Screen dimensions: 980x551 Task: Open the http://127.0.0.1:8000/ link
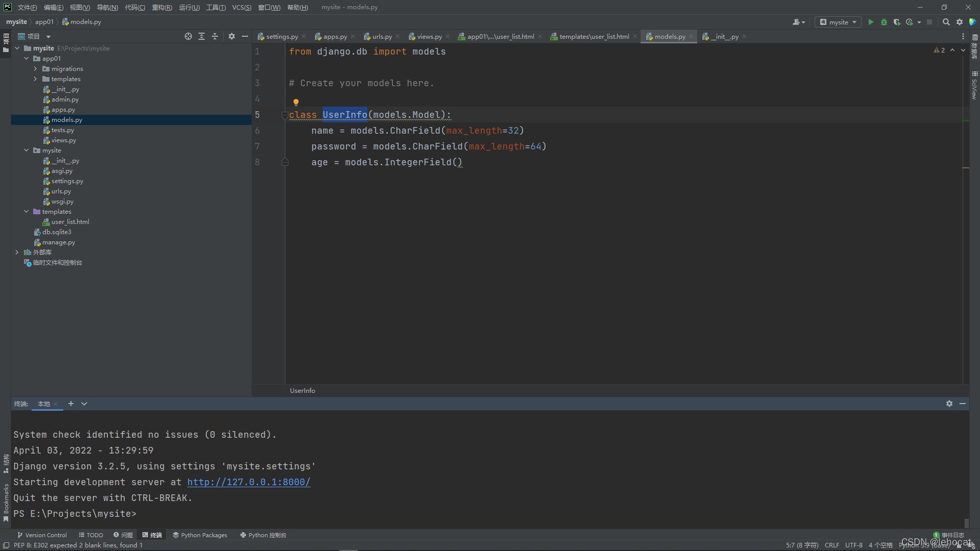[x=249, y=482]
